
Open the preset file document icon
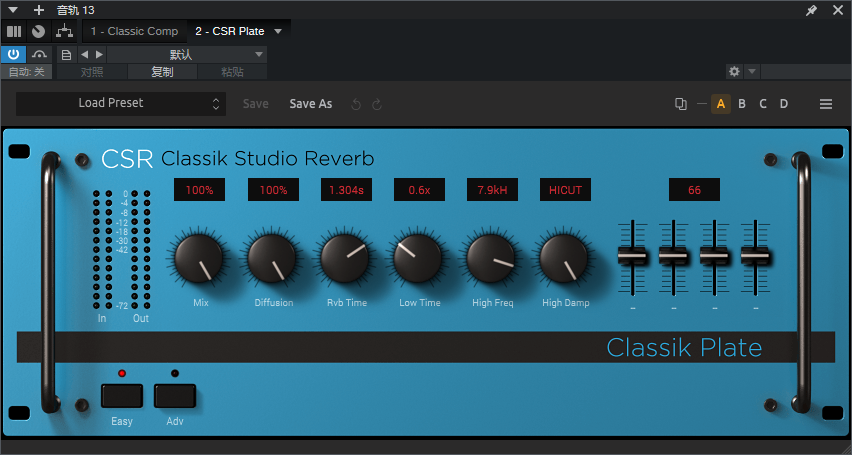click(66, 55)
